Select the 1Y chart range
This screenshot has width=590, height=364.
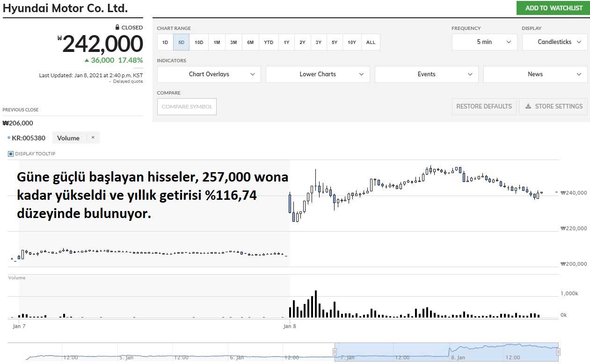[x=286, y=42]
